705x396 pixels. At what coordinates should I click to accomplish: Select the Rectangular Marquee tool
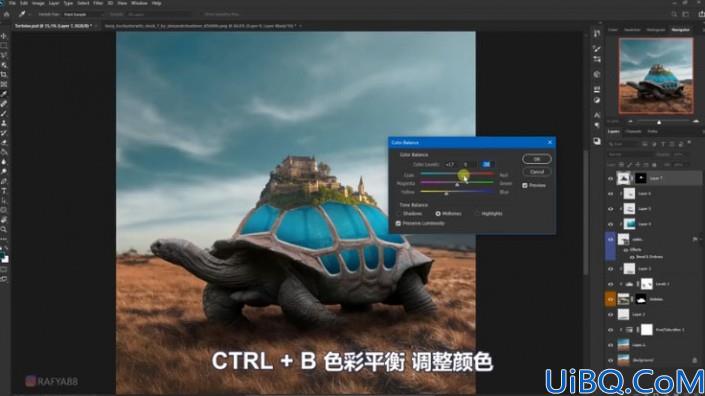tap(4, 46)
